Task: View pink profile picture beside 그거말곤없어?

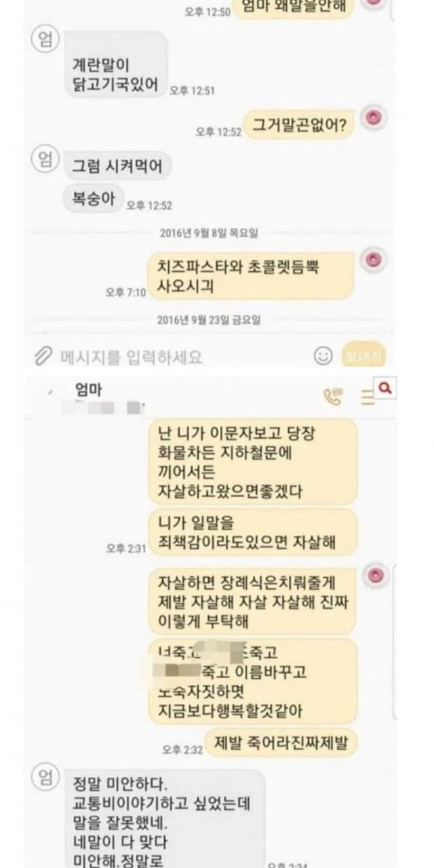Action: point(372,118)
